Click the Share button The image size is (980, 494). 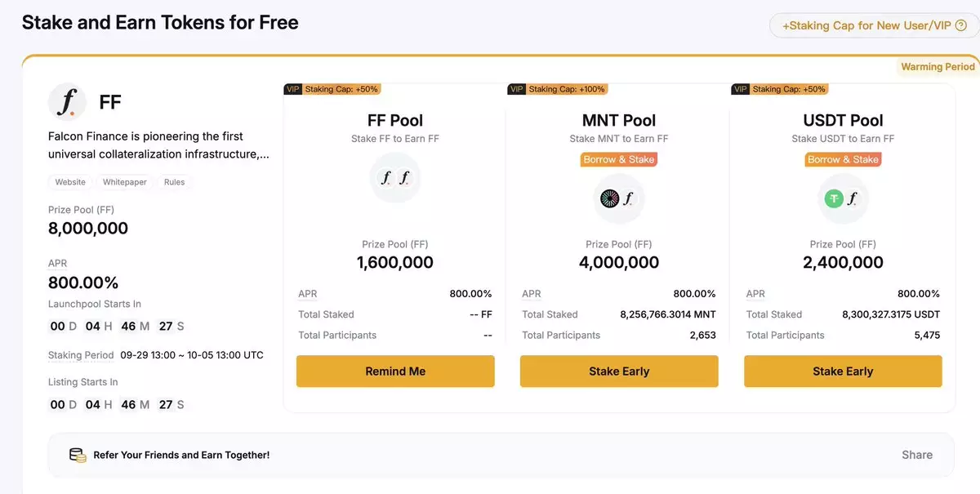(917, 455)
